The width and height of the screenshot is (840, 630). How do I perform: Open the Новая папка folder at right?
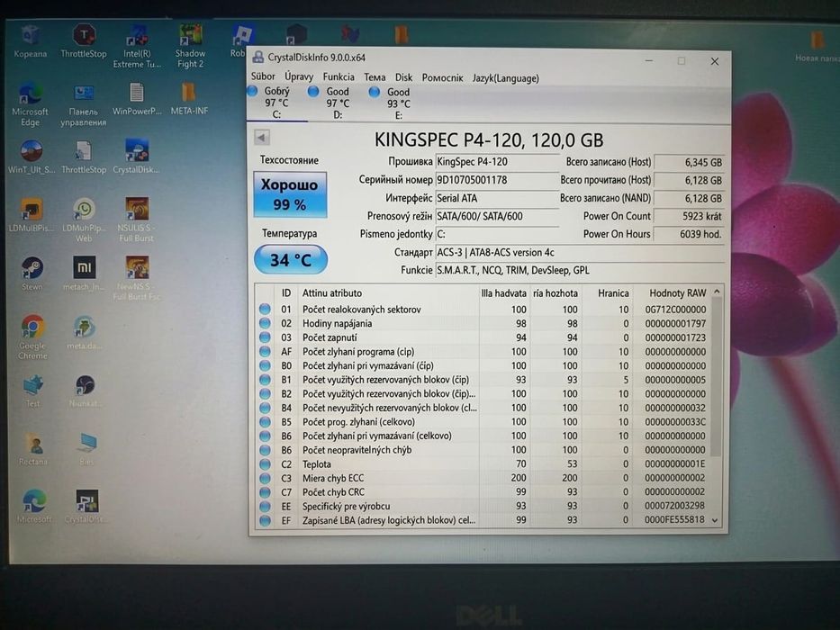tap(817, 46)
